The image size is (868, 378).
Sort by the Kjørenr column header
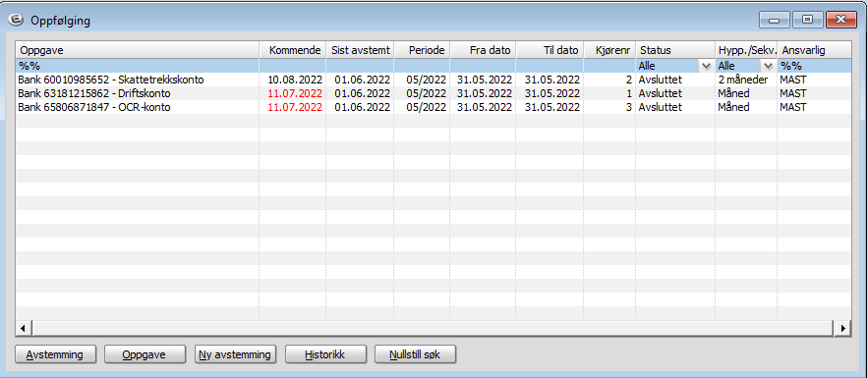[608, 50]
